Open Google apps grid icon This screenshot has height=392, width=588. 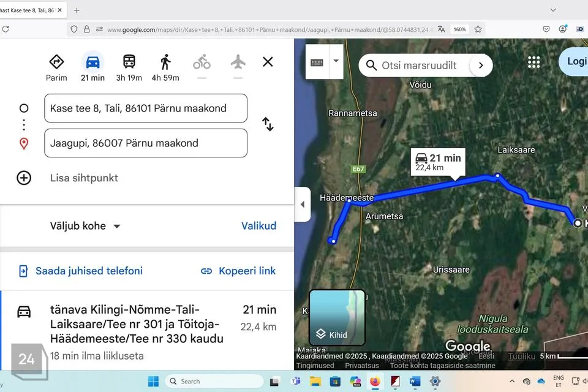coord(533,62)
